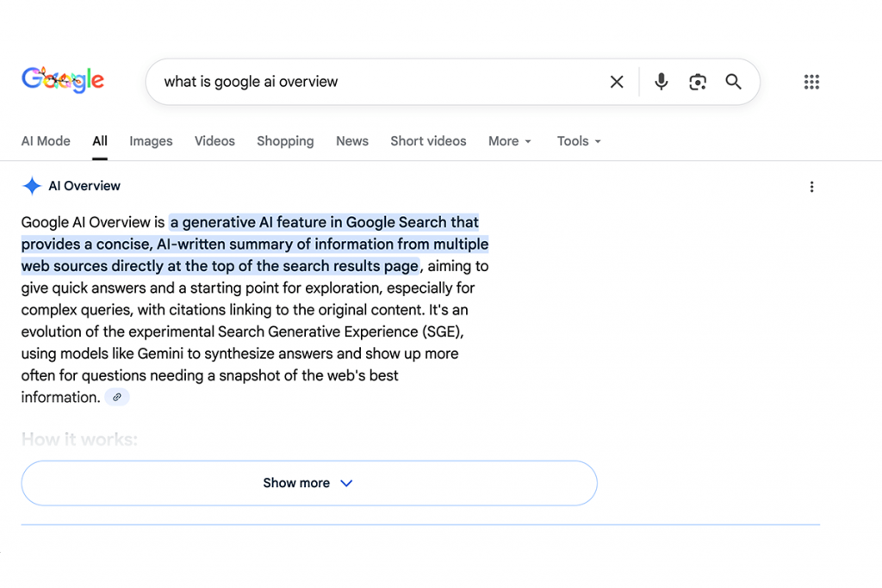
Task: Clear the search query with the X icon
Action: pyautogui.click(x=617, y=82)
